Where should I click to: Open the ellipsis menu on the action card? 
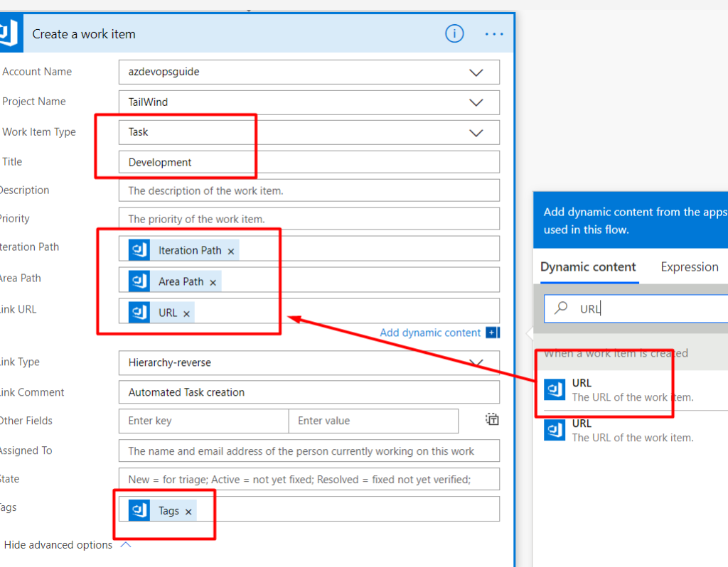point(495,33)
